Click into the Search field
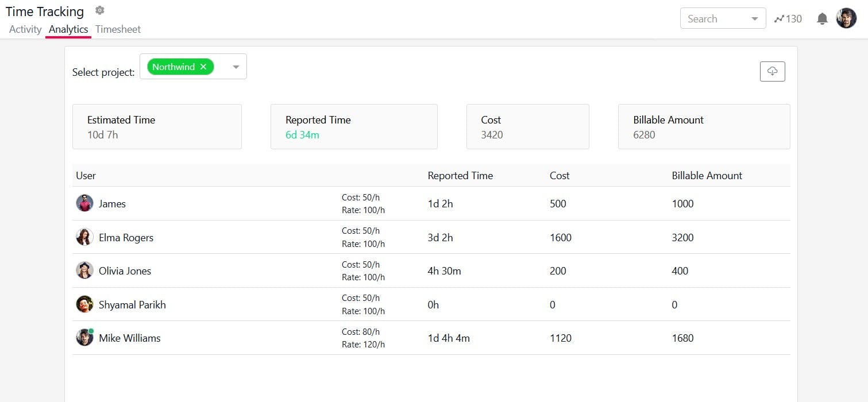 pyautogui.click(x=712, y=19)
